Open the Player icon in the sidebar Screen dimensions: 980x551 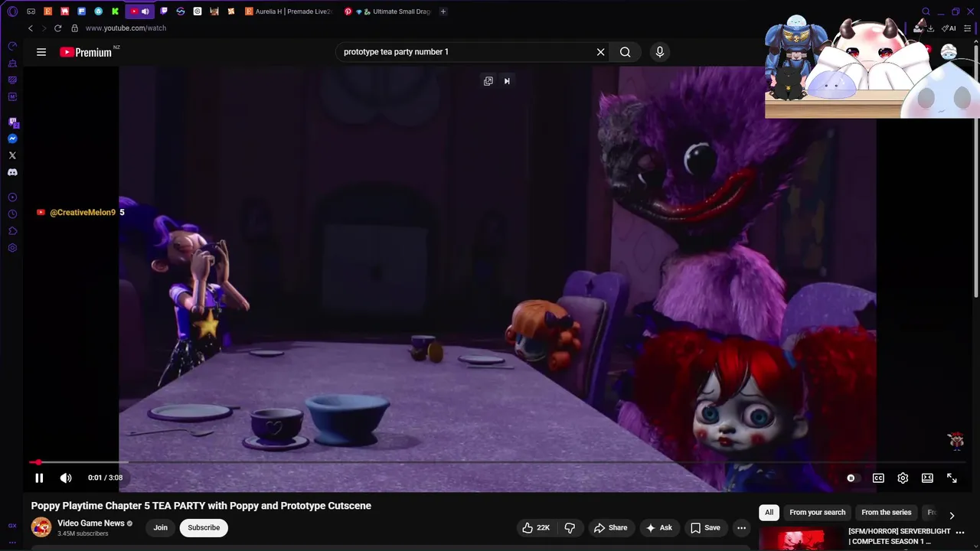tap(12, 197)
